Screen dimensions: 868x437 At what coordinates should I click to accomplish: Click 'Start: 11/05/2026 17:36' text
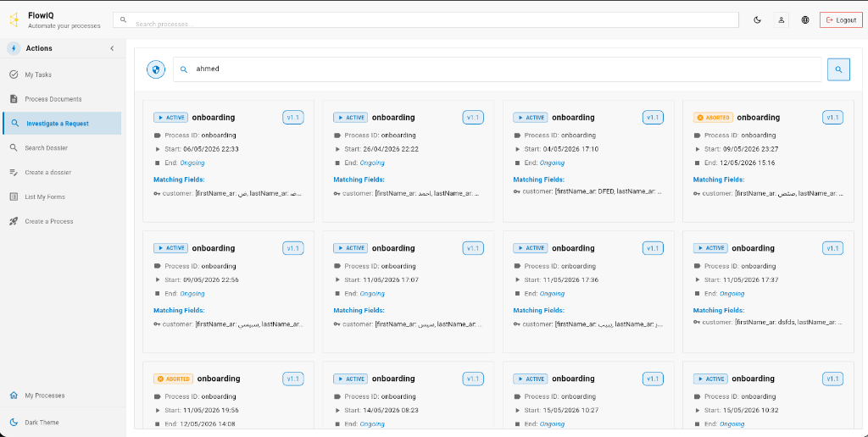tap(561, 280)
